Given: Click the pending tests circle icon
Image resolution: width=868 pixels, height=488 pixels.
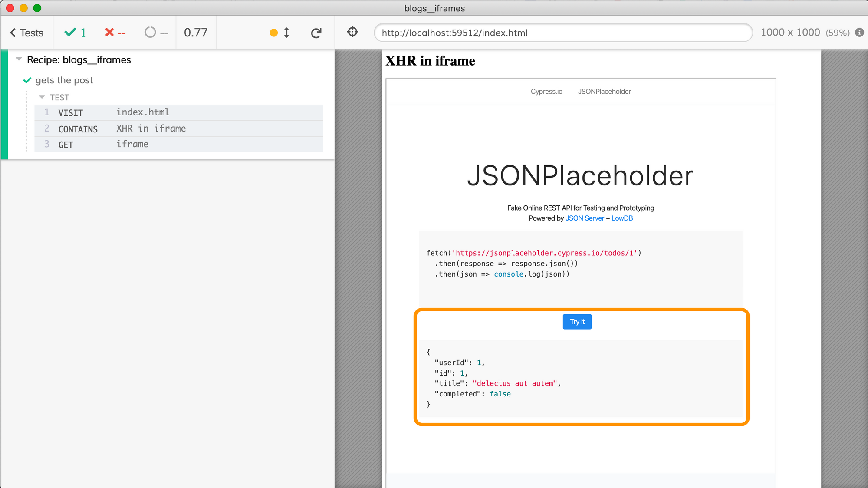Looking at the screenshot, I should pos(150,33).
